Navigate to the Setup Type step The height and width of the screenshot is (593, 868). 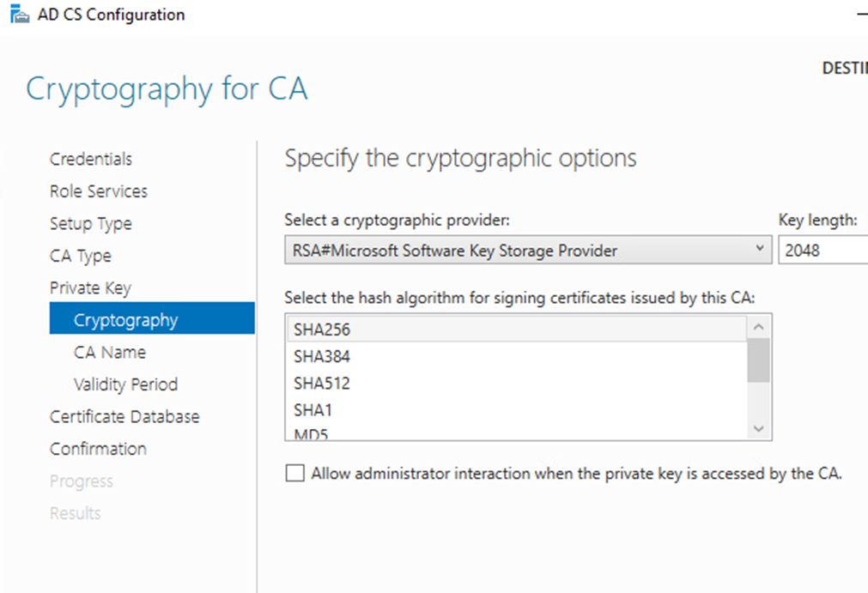[x=90, y=224]
